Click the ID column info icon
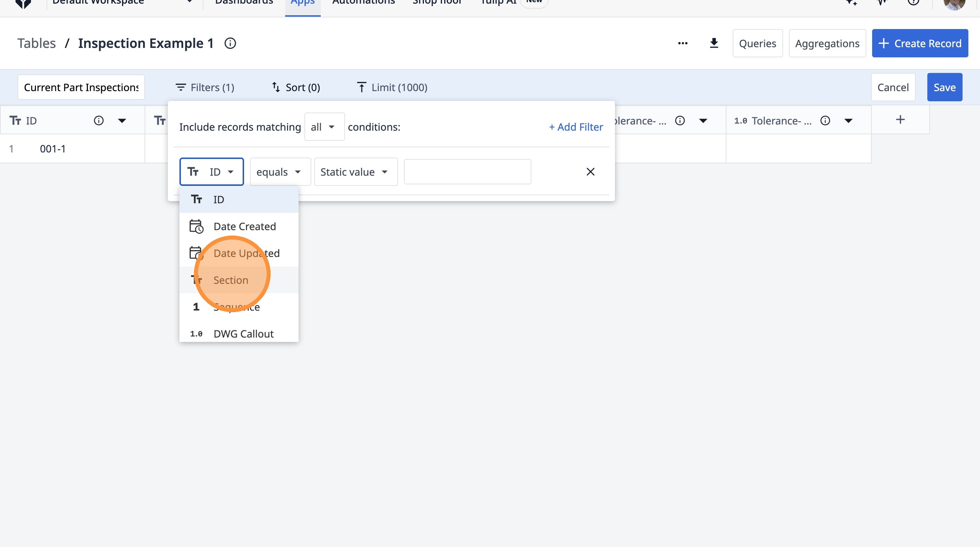 [x=98, y=121]
